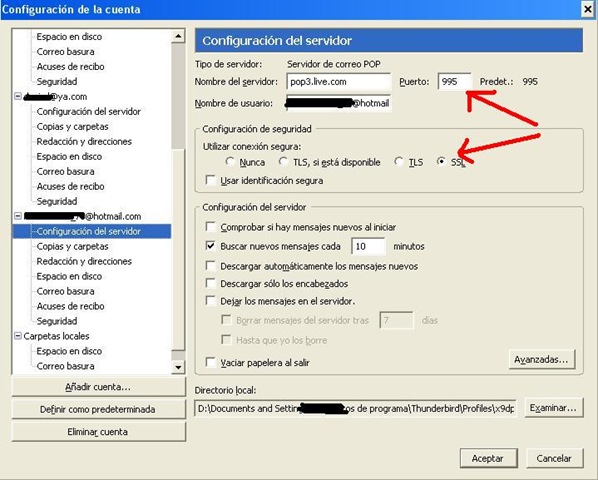Image resolution: width=598 pixels, height=480 pixels.
Task: Enable Usar identificación segura checkbox
Action: click(211, 180)
